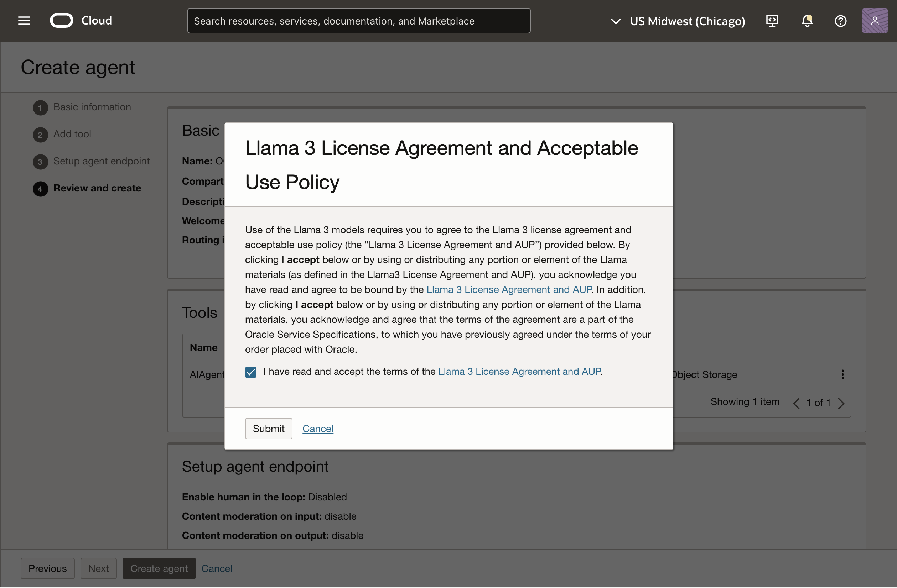Uncheck the accept Llama 3 terms checkbox
This screenshot has width=897, height=588.
click(251, 372)
